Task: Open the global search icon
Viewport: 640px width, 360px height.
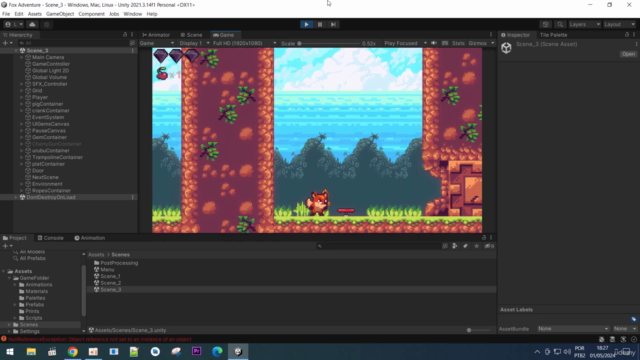Action: (560, 24)
